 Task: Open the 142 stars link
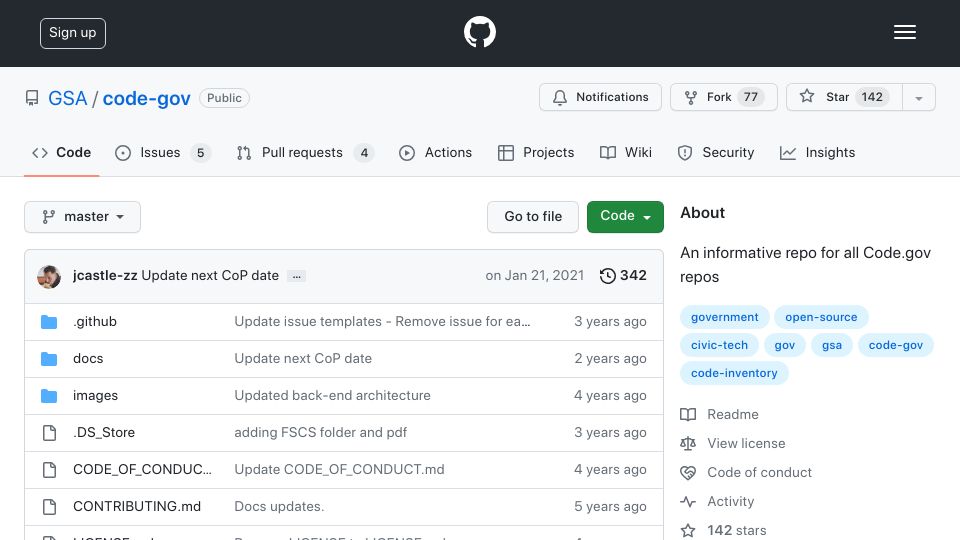[737, 530]
